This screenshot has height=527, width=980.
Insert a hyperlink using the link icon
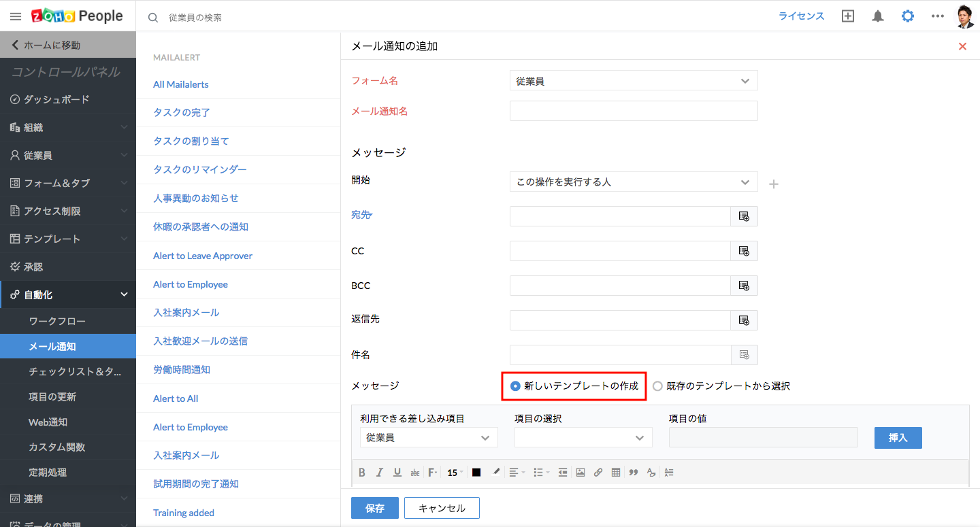point(598,473)
